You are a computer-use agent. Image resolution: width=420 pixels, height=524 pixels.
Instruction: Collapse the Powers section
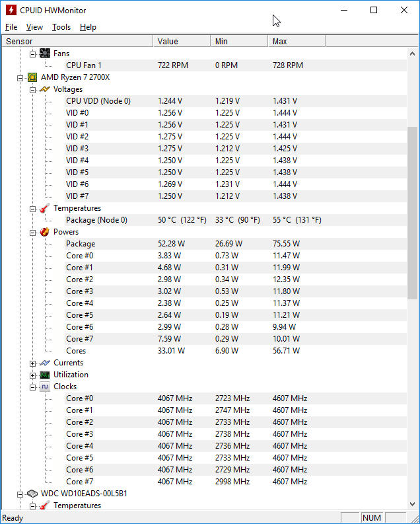[32, 233]
